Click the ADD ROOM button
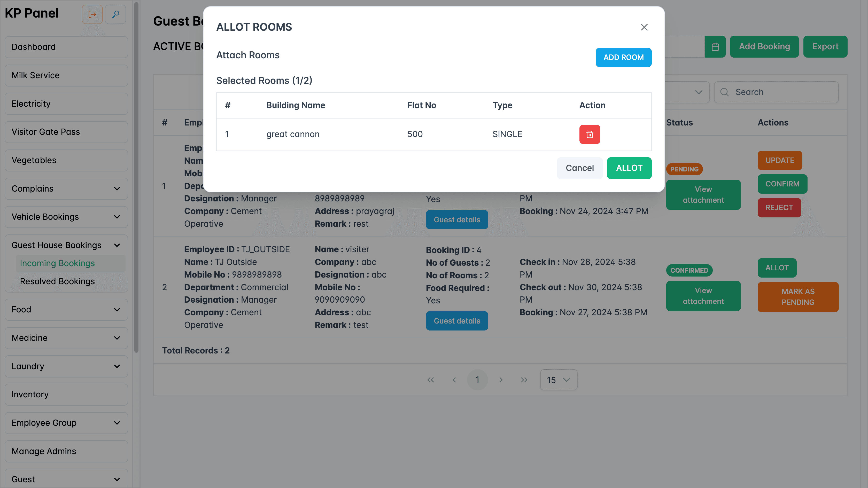 coord(623,57)
